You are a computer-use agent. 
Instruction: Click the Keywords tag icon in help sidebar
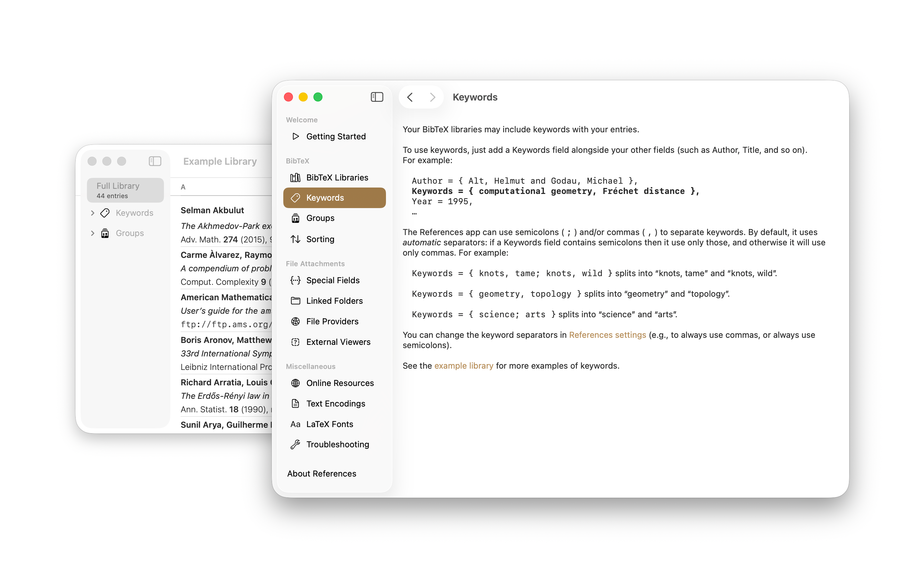click(x=295, y=197)
